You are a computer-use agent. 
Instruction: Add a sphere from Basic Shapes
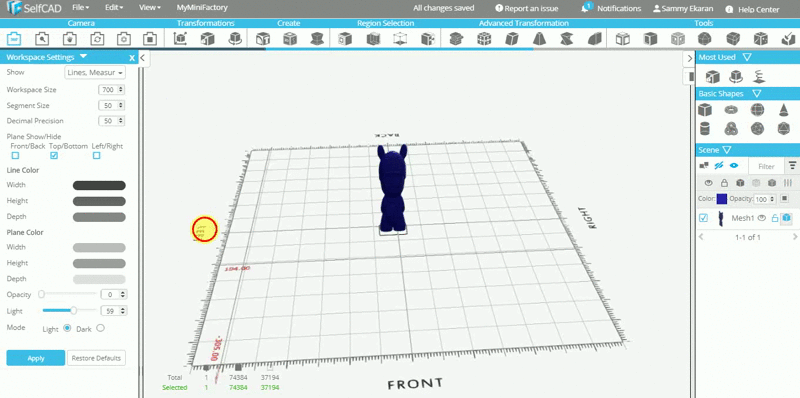click(757, 110)
